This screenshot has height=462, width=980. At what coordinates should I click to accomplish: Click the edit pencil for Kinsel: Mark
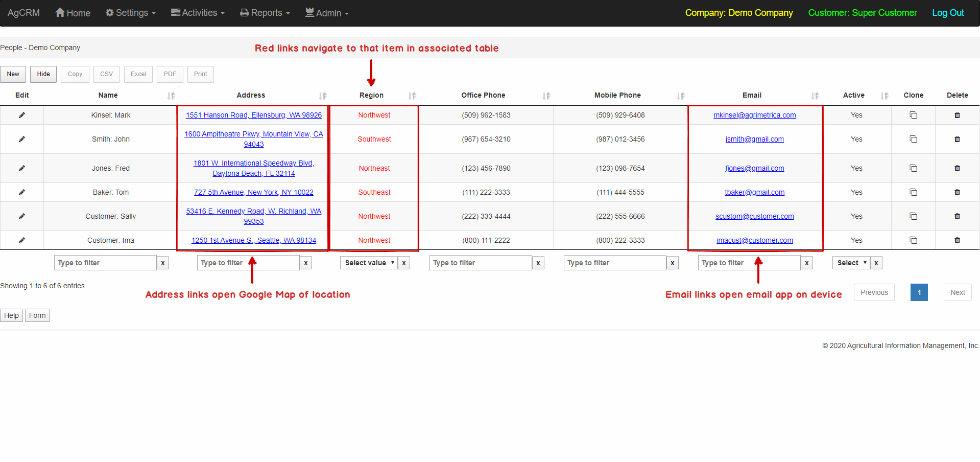(x=22, y=115)
